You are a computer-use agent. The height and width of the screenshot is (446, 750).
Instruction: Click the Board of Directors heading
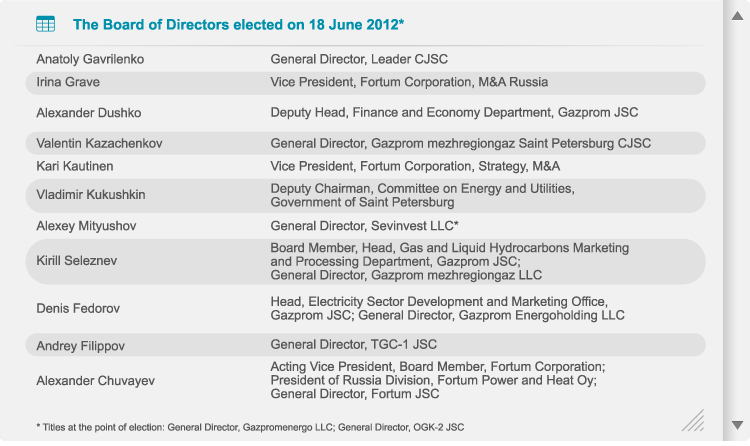238,24
